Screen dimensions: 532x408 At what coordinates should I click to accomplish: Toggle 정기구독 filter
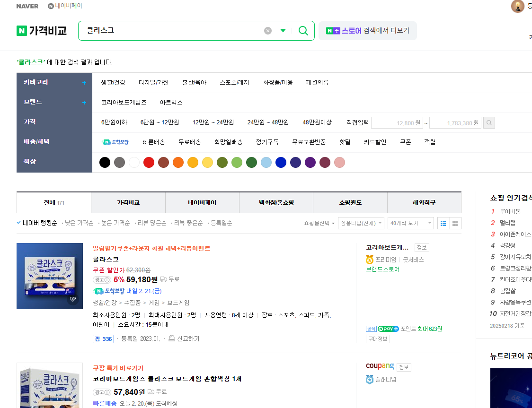tap(267, 142)
